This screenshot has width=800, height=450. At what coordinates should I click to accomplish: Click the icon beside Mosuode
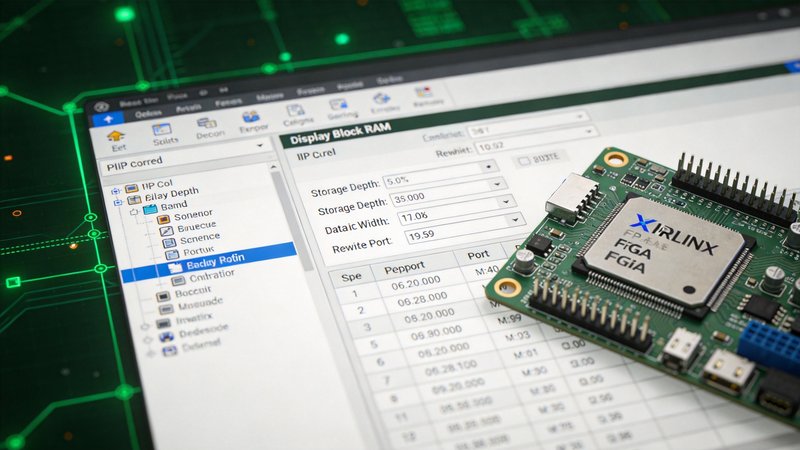pyautogui.click(x=166, y=309)
